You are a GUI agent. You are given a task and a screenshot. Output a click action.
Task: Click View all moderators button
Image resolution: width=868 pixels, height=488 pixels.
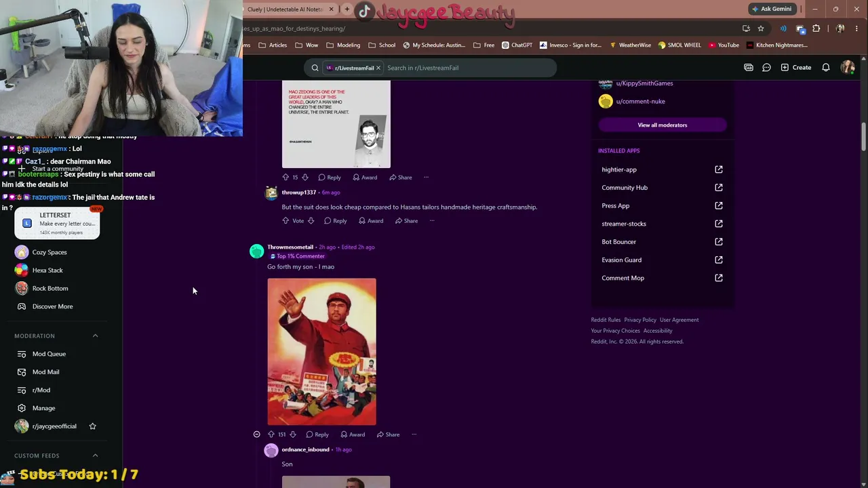coord(663,125)
